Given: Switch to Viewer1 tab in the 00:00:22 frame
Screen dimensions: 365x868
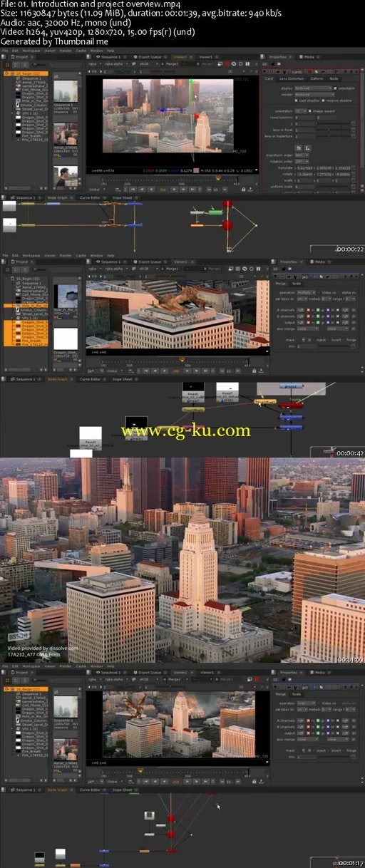Looking at the screenshot, I should point(206,56).
